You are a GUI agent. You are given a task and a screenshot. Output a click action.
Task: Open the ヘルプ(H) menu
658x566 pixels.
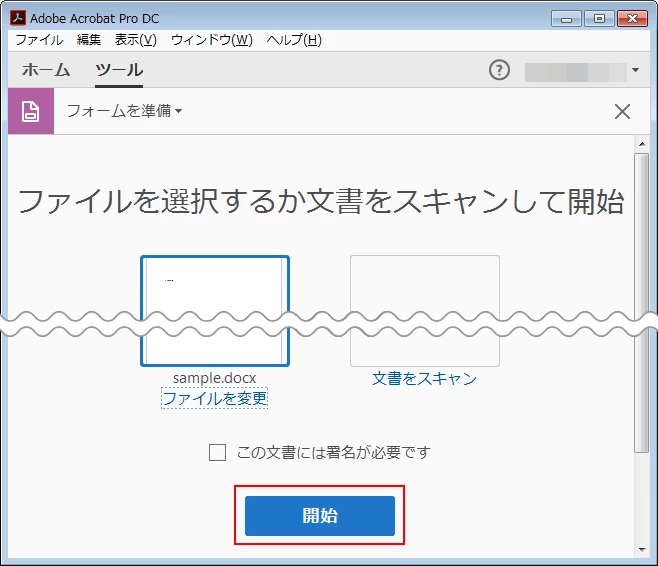pyautogui.click(x=294, y=40)
